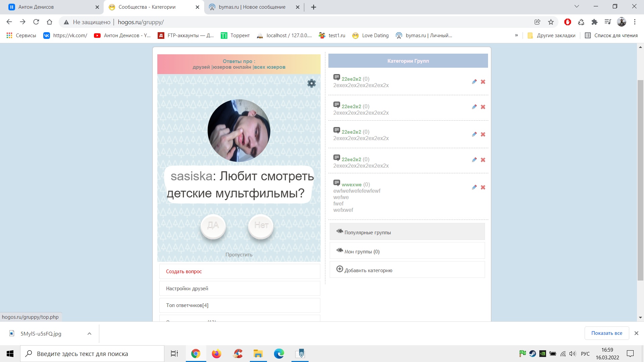Open the Chrome tab search dropdown arrow
Viewport: 644px width, 362px height.
tap(577, 6)
